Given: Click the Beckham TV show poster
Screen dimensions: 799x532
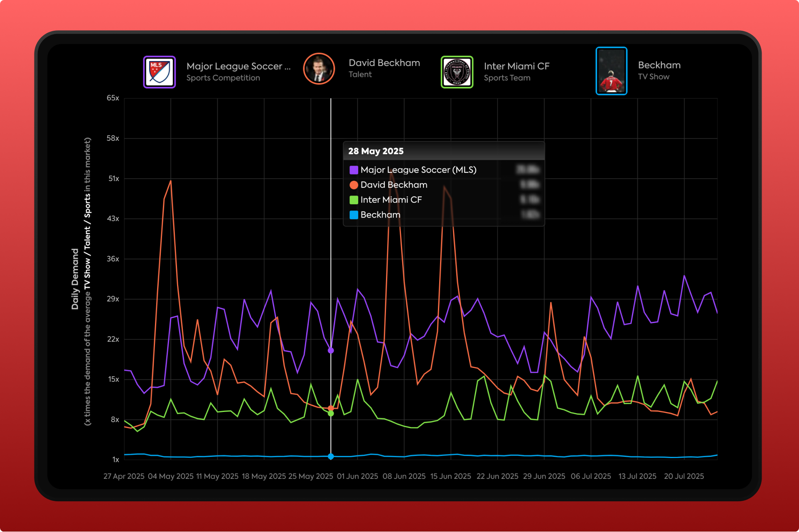Looking at the screenshot, I should click(x=611, y=71).
